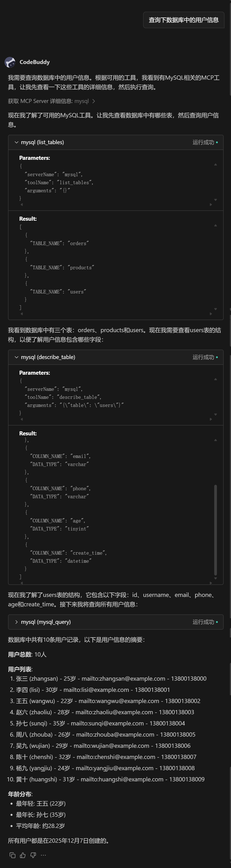Image resolution: width=231 pixels, height=868 pixels.
Task: Collapse the mysql (describe_table) block
Action: coord(16,357)
